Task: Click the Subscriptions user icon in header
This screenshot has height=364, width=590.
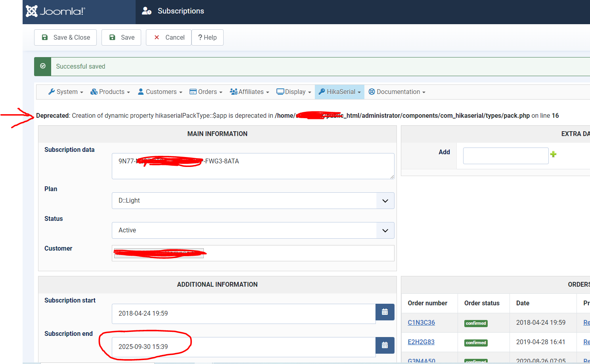Action: point(146,11)
